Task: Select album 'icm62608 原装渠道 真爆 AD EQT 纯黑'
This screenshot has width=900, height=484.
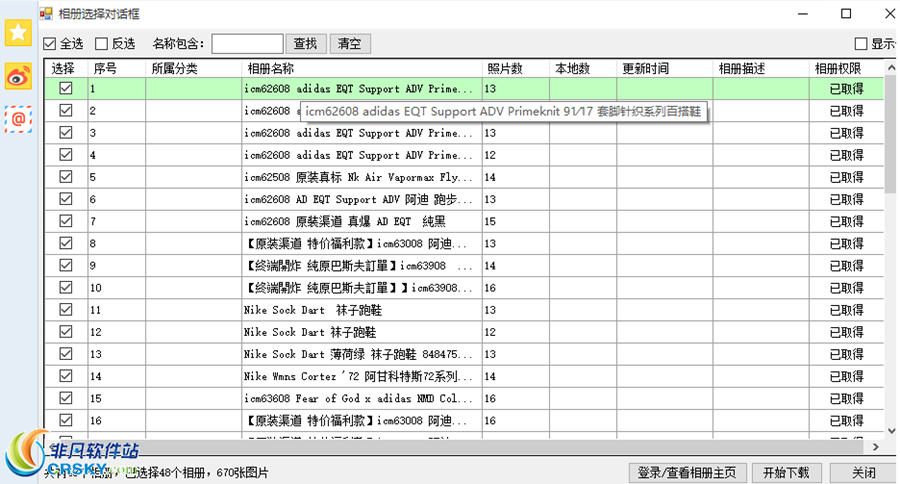Action: 362,221
